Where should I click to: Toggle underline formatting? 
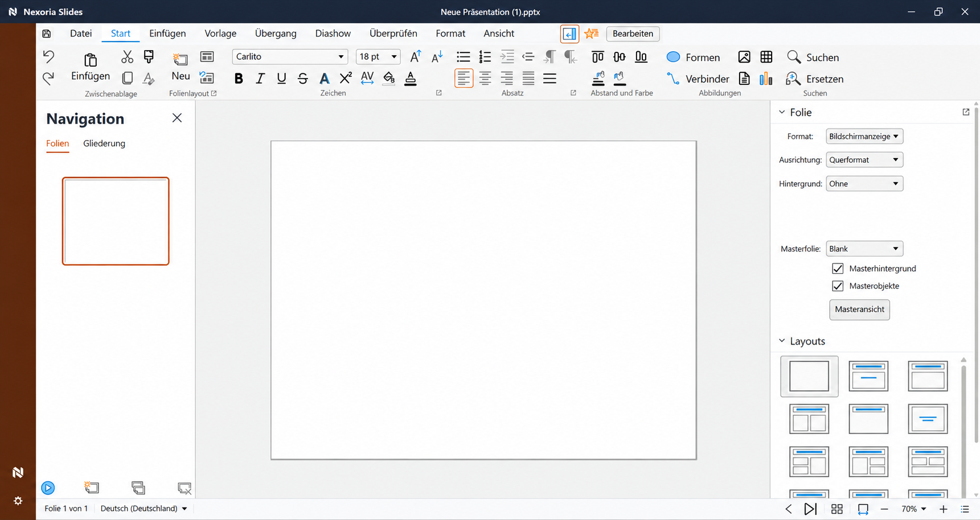(281, 79)
